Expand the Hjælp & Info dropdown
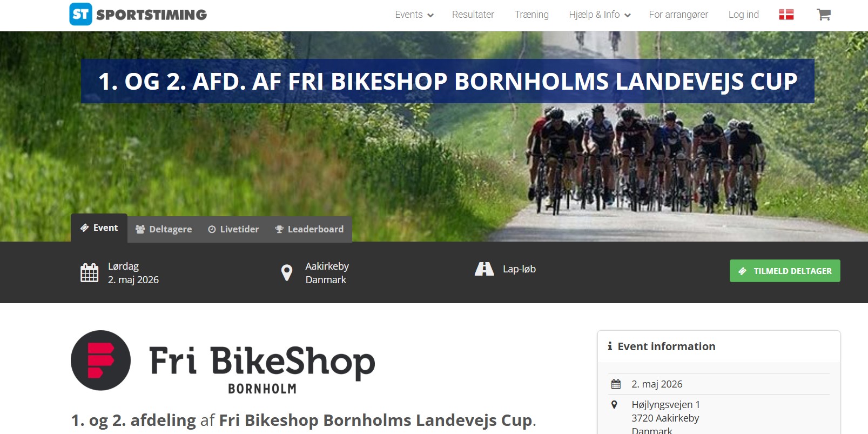The image size is (868, 434). click(600, 15)
